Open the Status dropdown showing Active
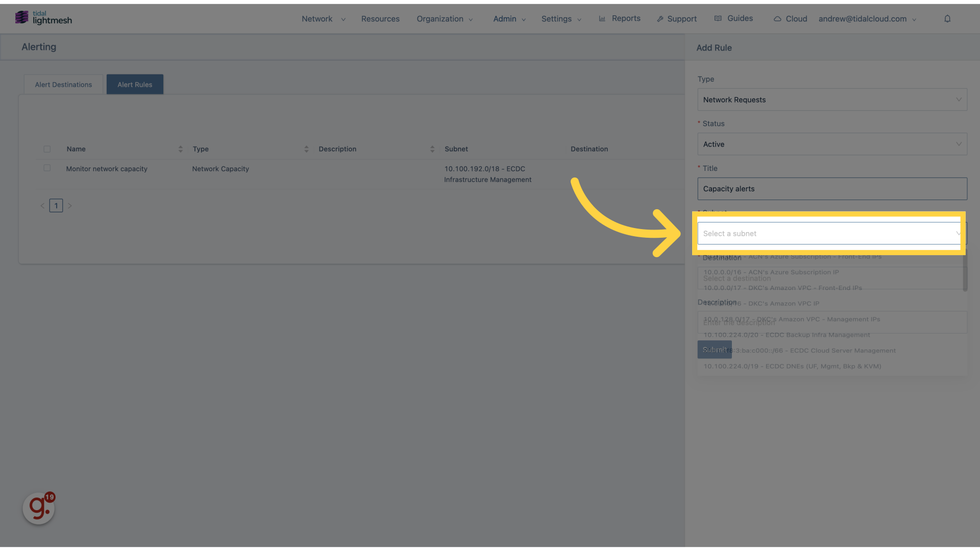 click(832, 144)
